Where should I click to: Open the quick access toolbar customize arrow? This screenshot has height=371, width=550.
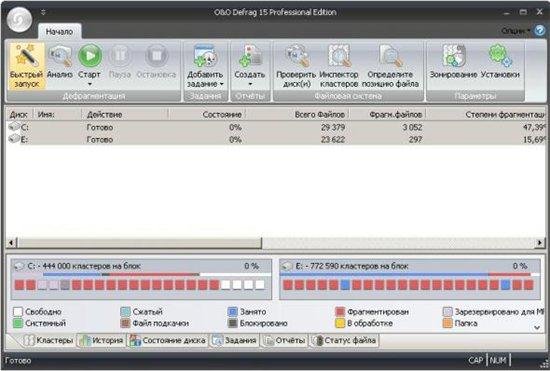[x=43, y=12]
